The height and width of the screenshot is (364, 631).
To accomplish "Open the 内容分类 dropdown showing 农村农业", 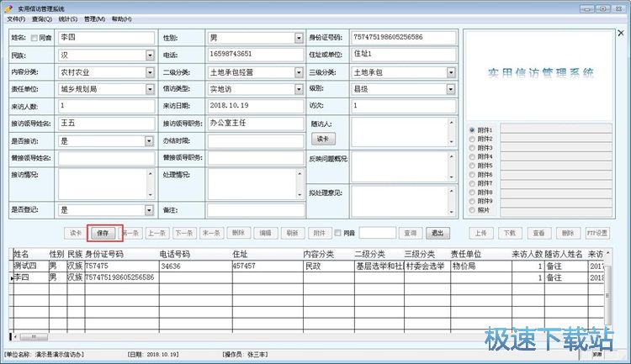I will [x=150, y=72].
